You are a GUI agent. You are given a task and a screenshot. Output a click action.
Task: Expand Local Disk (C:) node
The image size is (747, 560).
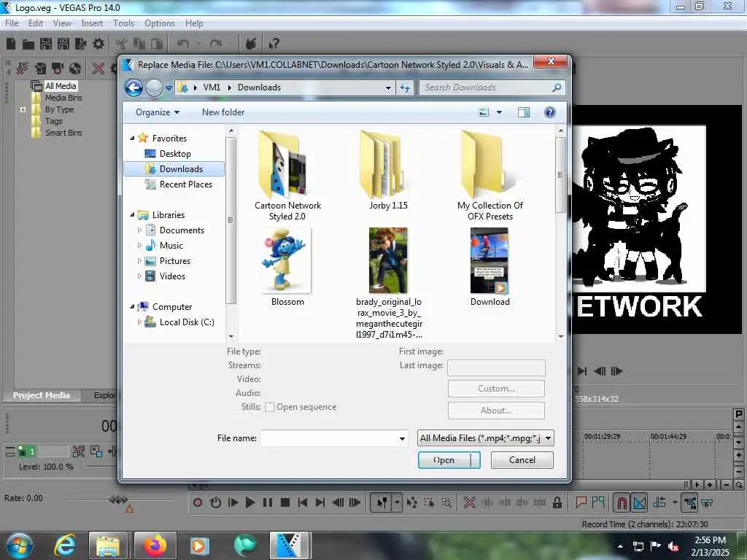coord(139,322)
